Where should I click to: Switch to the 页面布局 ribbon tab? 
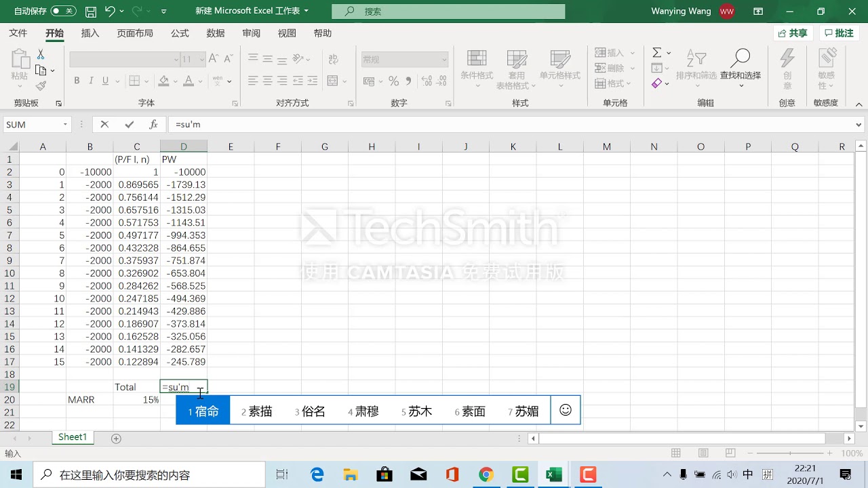[135, 33]
